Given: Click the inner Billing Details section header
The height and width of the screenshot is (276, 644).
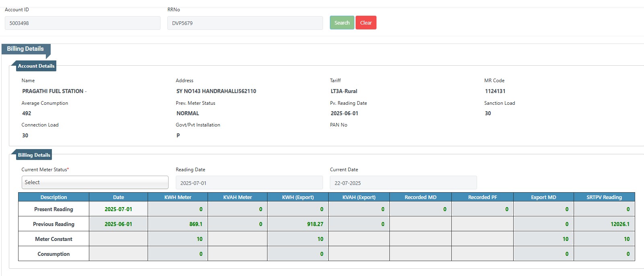Looking at the screenshot, I should coord(34,155).
